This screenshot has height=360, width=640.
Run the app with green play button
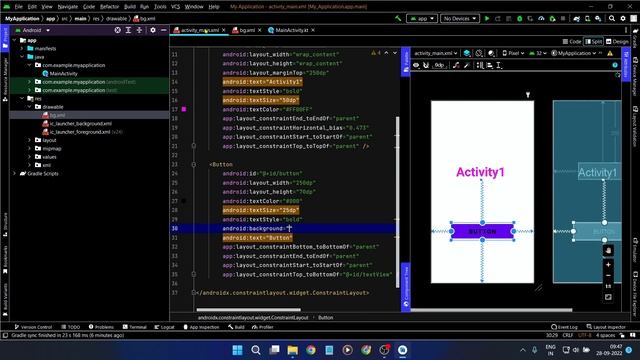pyautogui.click(x=487, y=18)
